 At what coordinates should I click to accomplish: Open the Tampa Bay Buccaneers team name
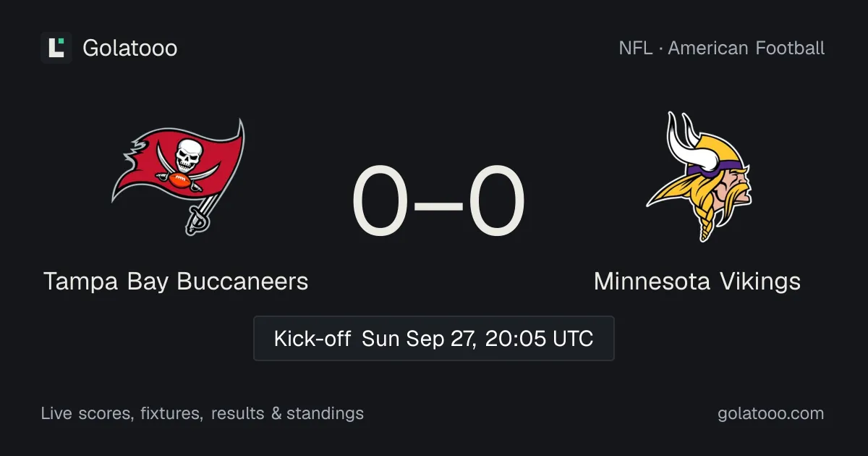[x=176, y=282]
